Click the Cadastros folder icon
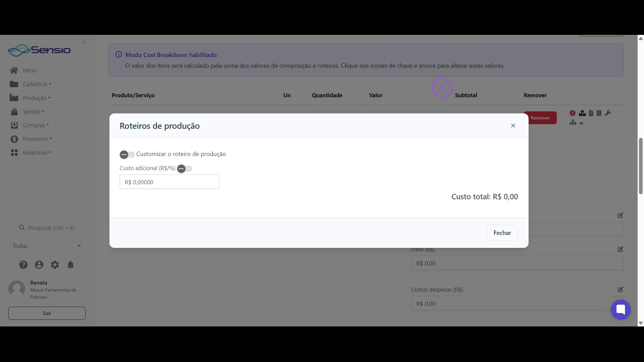Image resolution: width=644 pixels, height=362 pixels. click(14, 84)
